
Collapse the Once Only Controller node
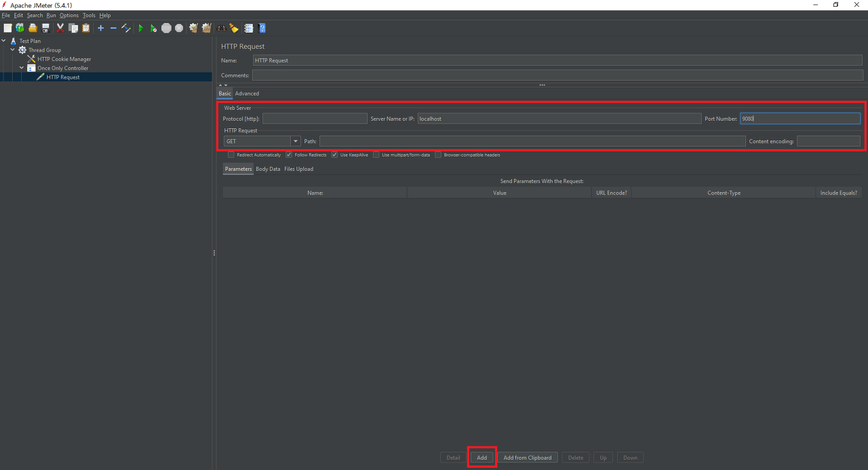pos(22,68)
